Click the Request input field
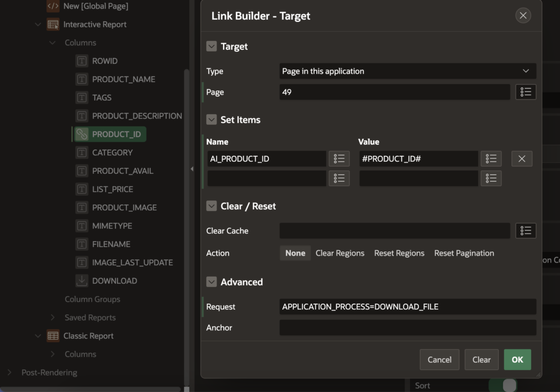 pyautogui.click(x=407, y=307)
